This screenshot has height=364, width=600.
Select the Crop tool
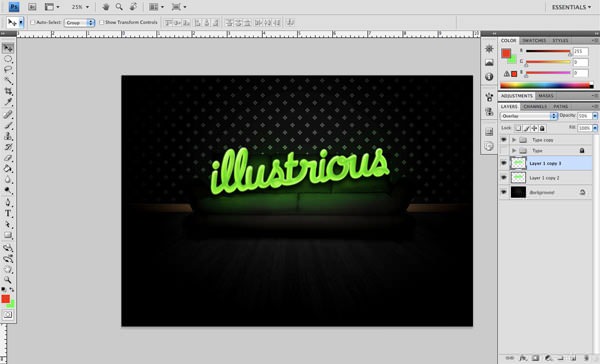click(8, 91)
